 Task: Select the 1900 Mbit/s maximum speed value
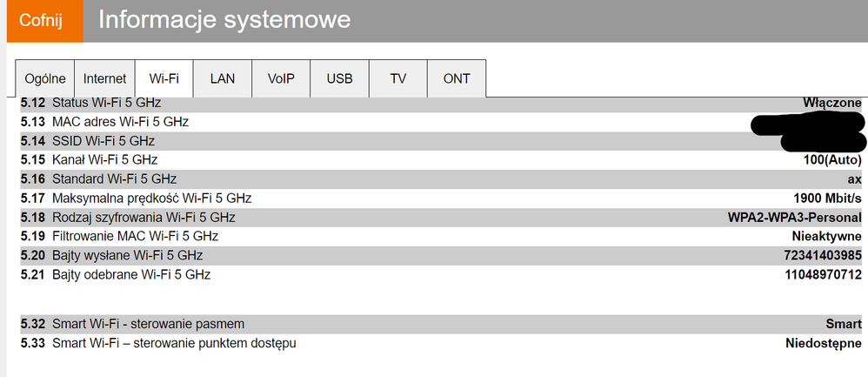[827, 199]
